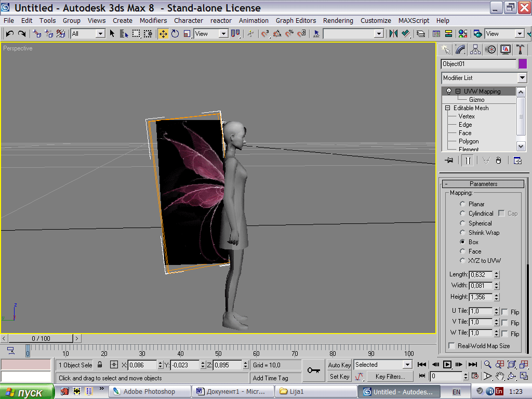
Task: Click the Undo arrow in main toolbar
Action: click(x=9, y=34)
